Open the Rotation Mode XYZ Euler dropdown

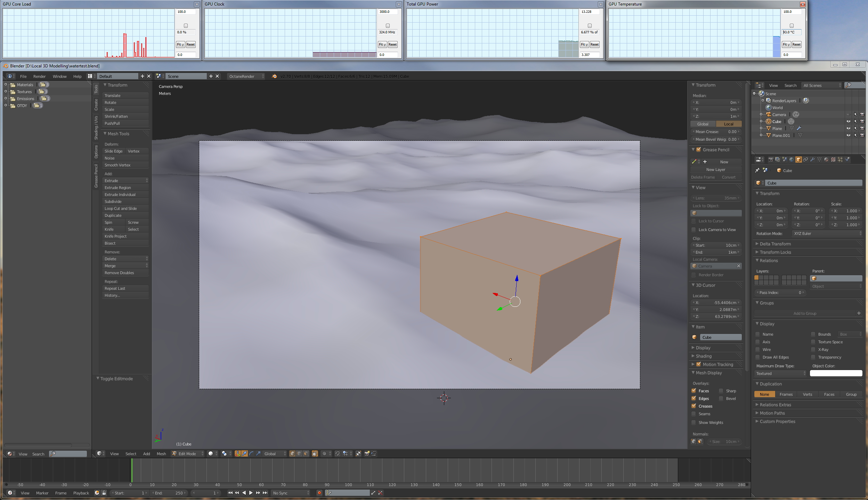click(827, 233)
